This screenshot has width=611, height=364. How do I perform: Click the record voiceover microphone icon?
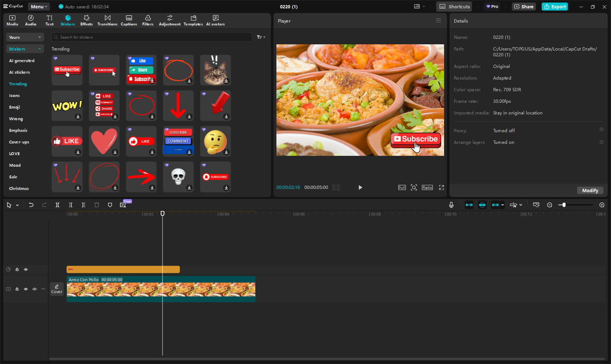451,205
